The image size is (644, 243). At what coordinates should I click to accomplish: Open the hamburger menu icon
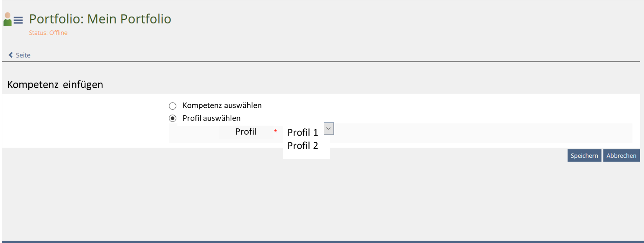[18, 20]
